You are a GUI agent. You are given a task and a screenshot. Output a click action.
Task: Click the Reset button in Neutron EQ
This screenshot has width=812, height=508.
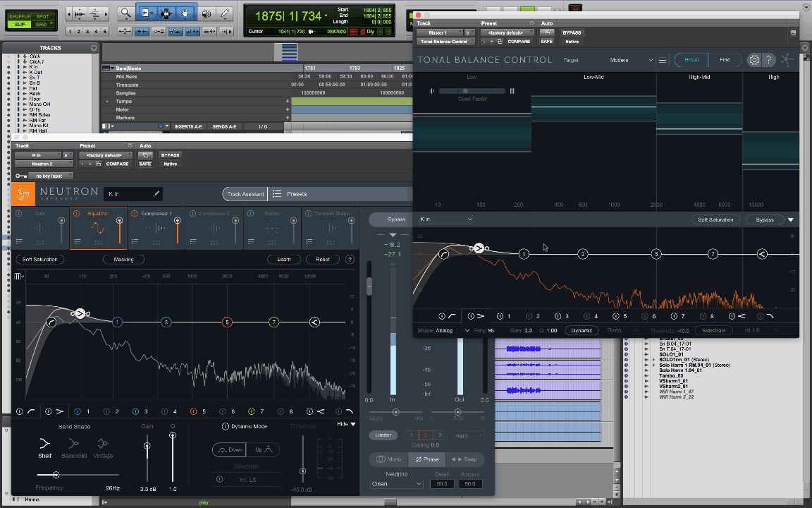click(x=323, y=259)
